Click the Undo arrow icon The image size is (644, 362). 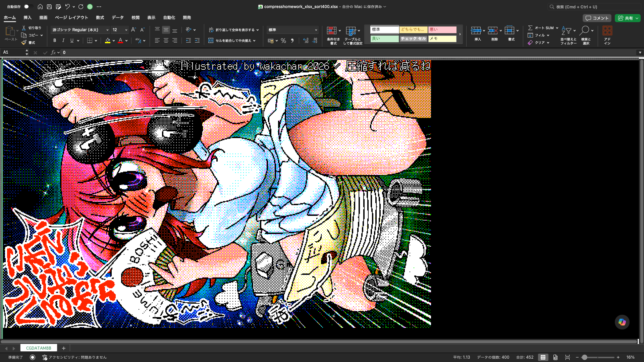click(x=67, y=7)
